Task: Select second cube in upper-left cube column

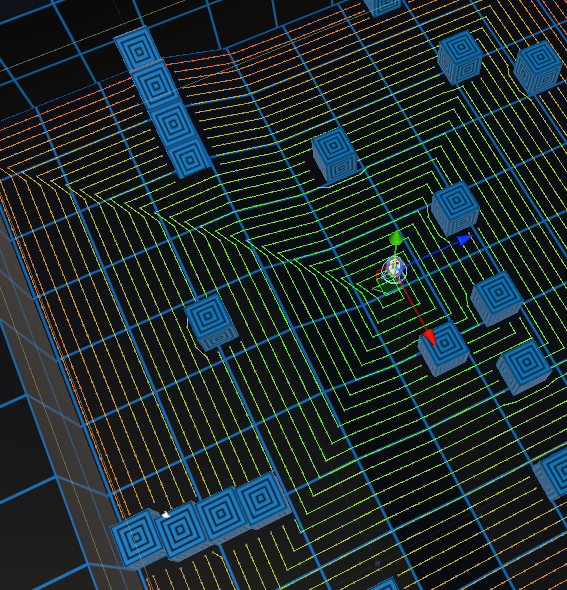Action: [155, 84]
